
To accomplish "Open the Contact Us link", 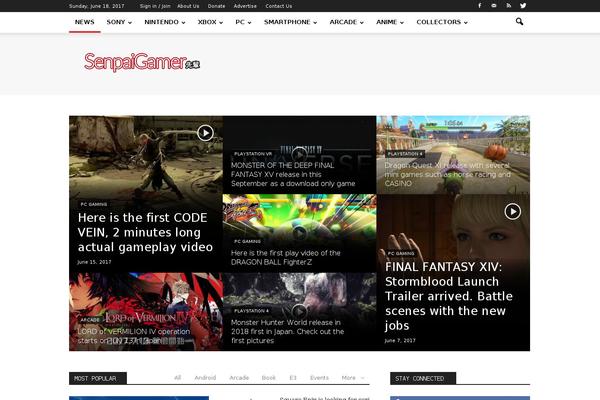I will [279, 6].
